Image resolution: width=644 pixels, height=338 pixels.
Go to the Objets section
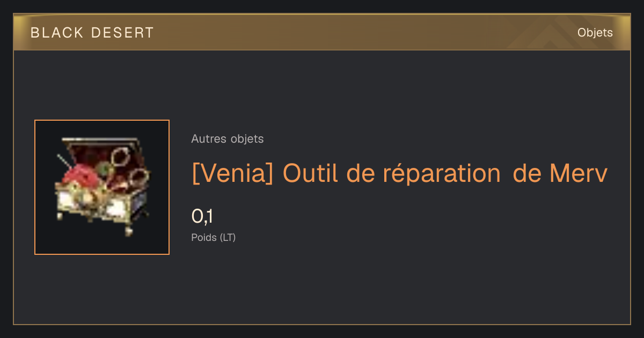pyautogui.click(x=595, y=33)
